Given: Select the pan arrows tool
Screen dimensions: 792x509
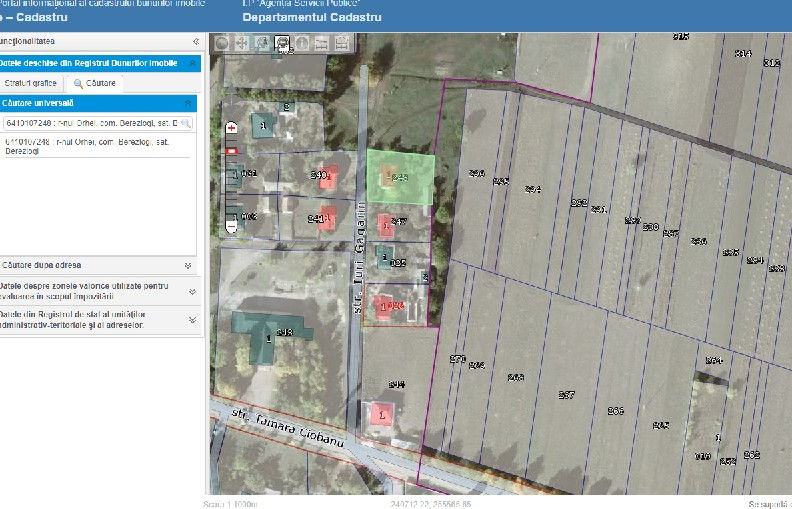Looking at the screenshot, I should [x=241, y=43].
